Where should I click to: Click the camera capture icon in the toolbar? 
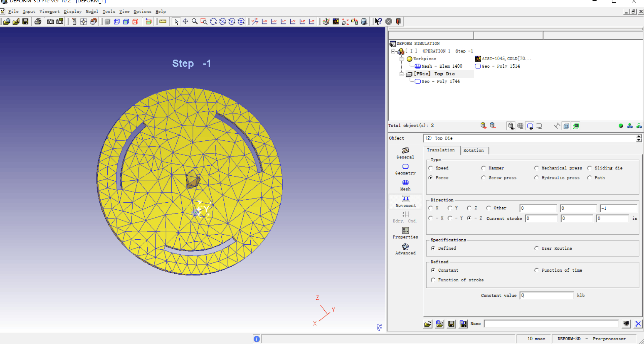[x=50, y=22]
